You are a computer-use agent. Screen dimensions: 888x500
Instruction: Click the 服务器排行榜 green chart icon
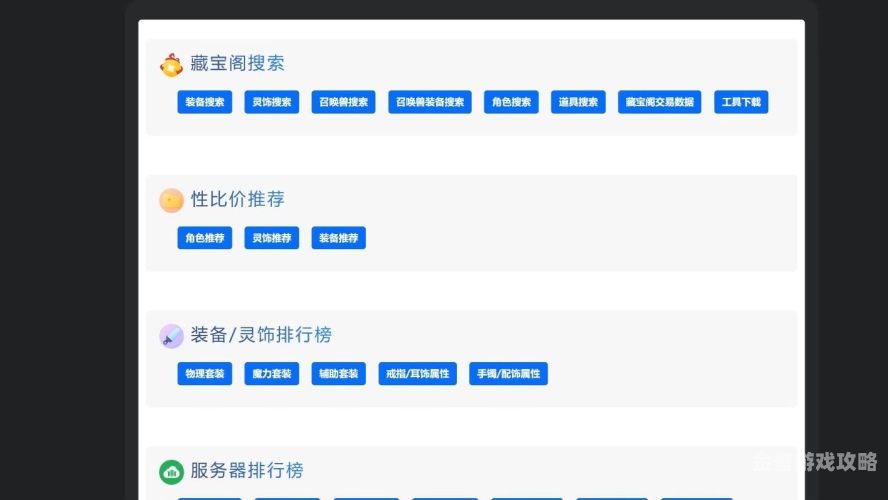tap(171, 472)
